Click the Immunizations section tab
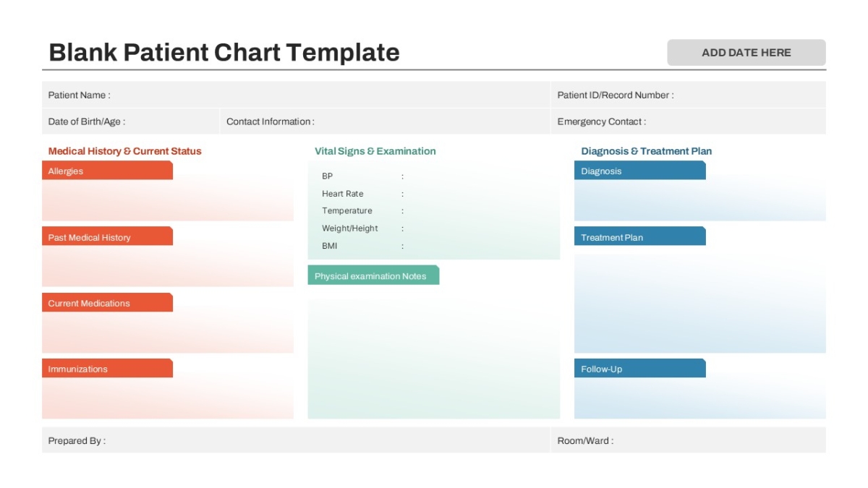868x488 pixels. [107, 368]
